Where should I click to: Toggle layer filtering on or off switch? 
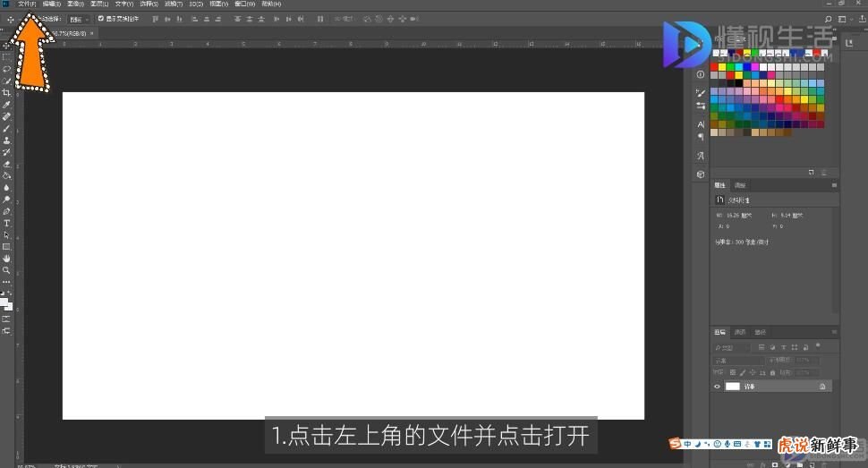[818, 345]
